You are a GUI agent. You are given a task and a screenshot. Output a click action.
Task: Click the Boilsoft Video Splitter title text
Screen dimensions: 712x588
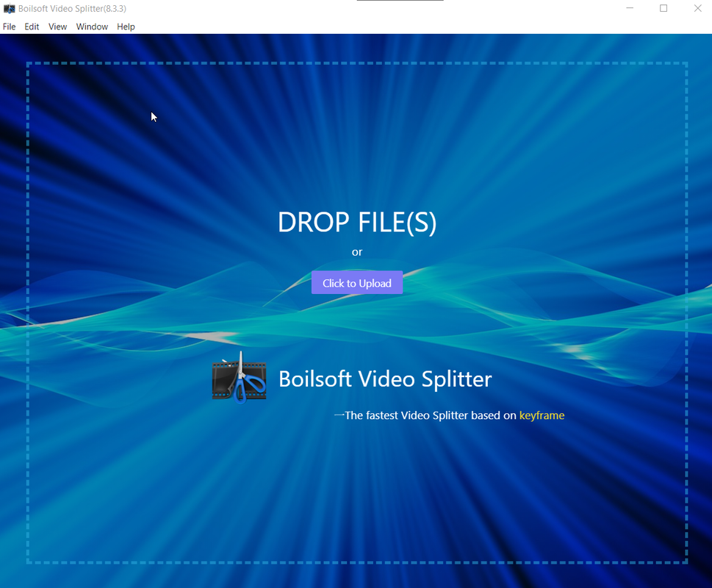pyautogui.click(x=385, y=379)
